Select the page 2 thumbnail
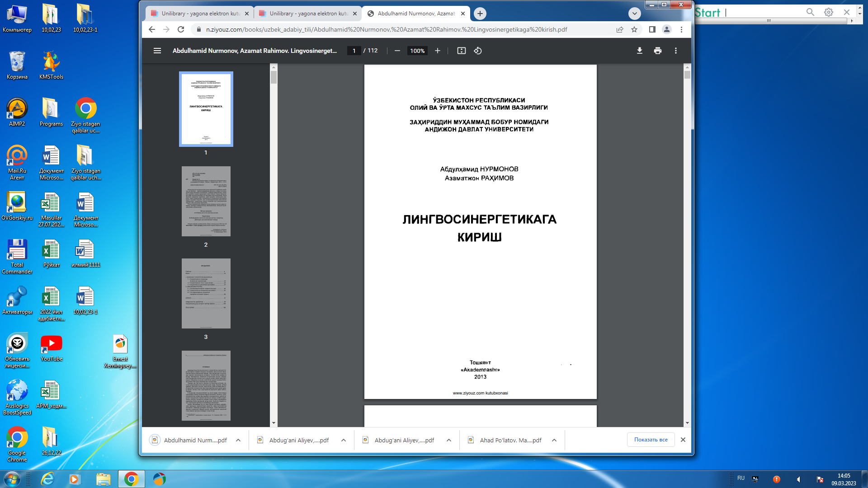Screen dimensions: 868x488 click(x=206, y=201)
